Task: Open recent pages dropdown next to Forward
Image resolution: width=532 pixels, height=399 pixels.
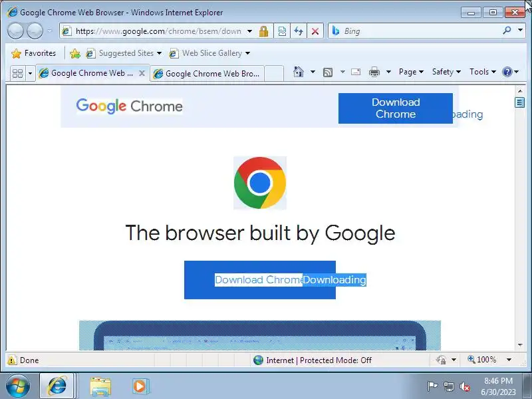Action: (49, 31)
